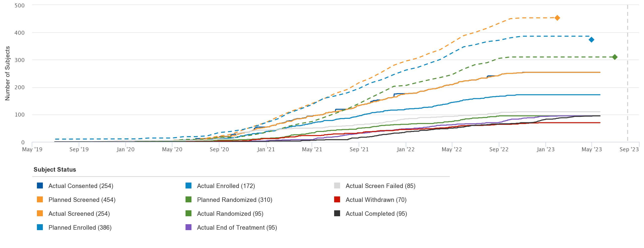The image size is (644, 248).
Task: Click the 500 y-axis tick label
Action: (x=20, y=5)
